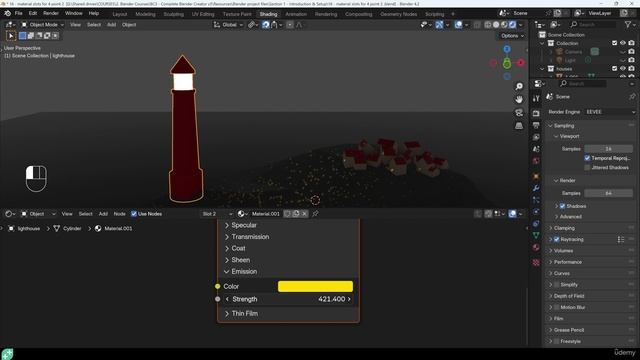Unlink Material.001 with the X icon

(x=304, y=214)
